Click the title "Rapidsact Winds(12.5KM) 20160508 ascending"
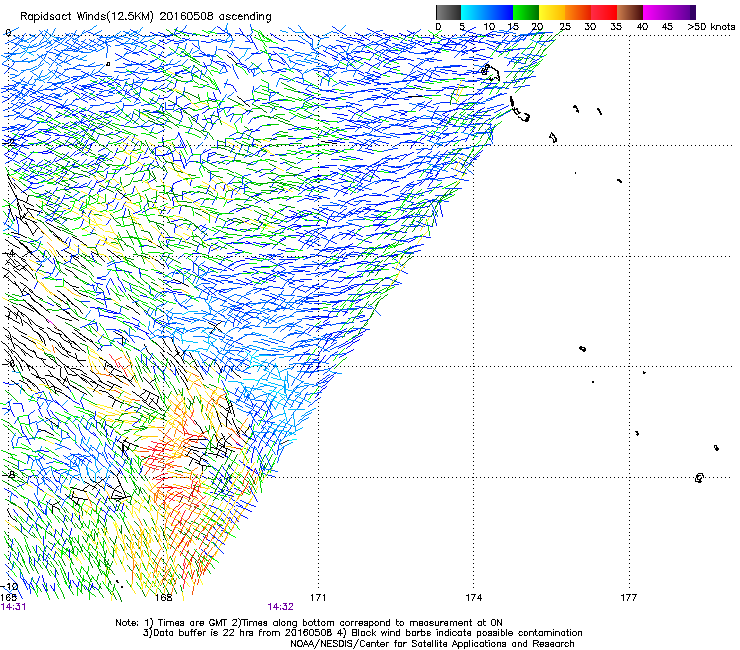 (146, 17)
